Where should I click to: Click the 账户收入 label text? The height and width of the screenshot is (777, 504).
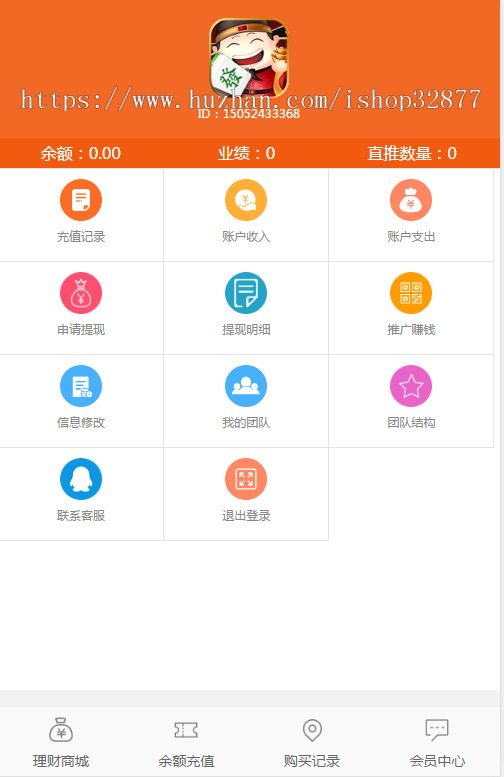[246, 237]
